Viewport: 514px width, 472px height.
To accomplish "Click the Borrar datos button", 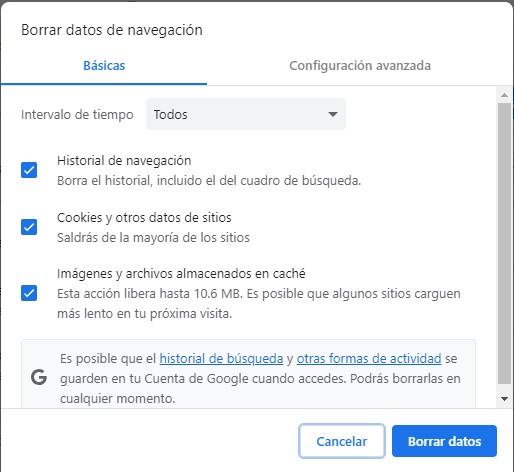I will coord(444,441).
